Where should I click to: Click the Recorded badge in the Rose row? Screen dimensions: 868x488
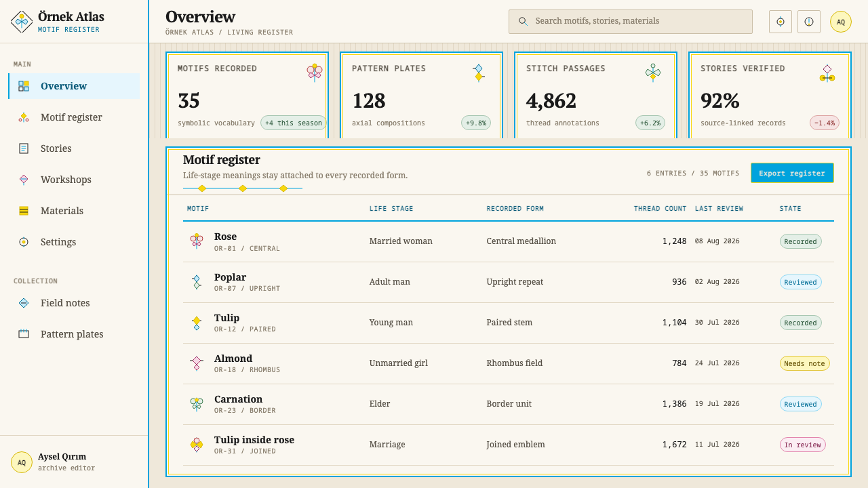point(800,241)
